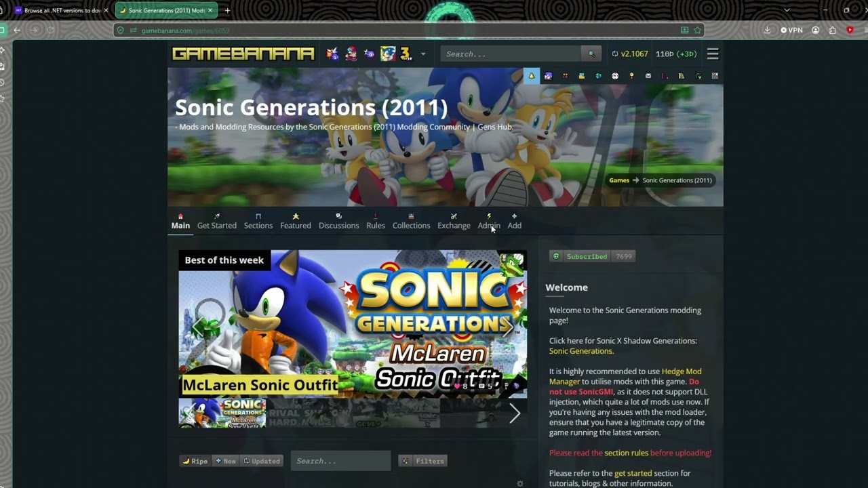The image size is (868, 488).
Task: Open a new browser tab
Action: (227, 10)
